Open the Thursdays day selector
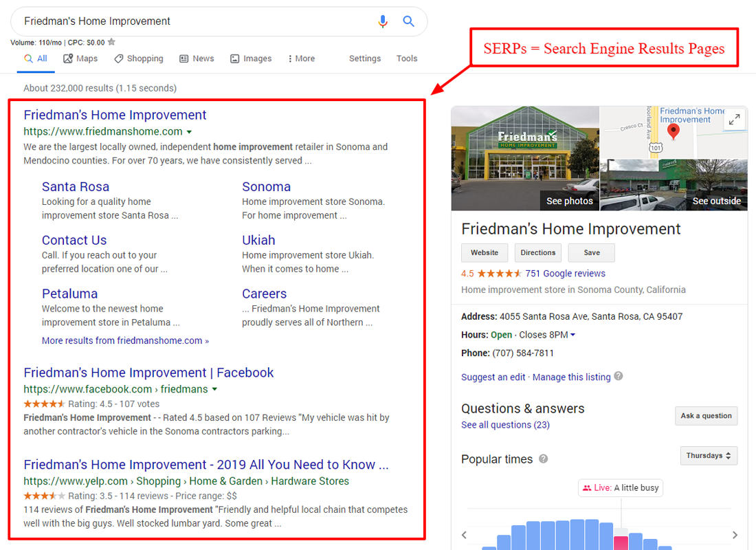The height and width of the screenshot is (550, 756). point(709,455)
